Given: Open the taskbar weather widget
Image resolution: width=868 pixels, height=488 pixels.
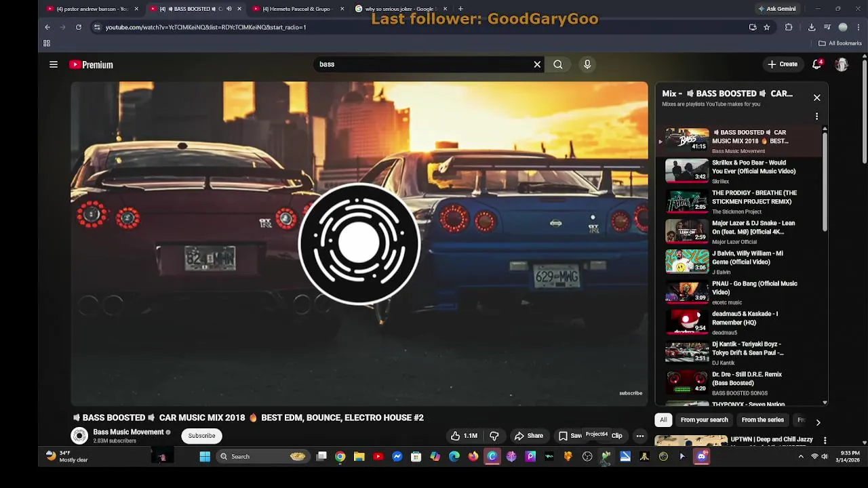Looking at the screenshot, I should [66, 456].
